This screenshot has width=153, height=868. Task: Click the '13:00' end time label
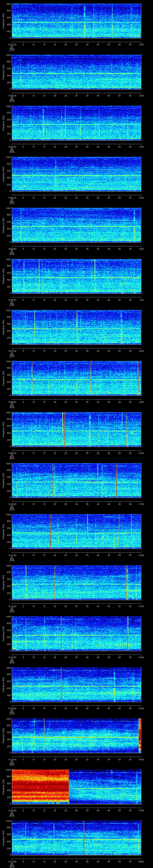click(x=141, y=606)
